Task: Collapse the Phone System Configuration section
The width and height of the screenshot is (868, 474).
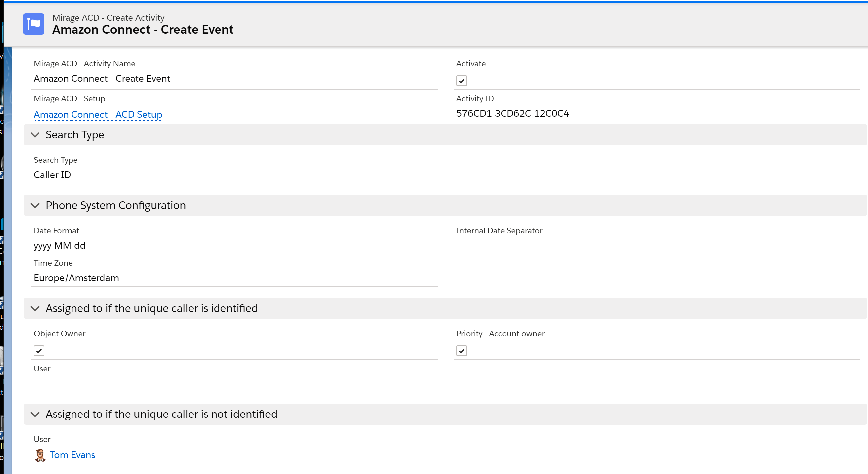Action: (35, 205)
